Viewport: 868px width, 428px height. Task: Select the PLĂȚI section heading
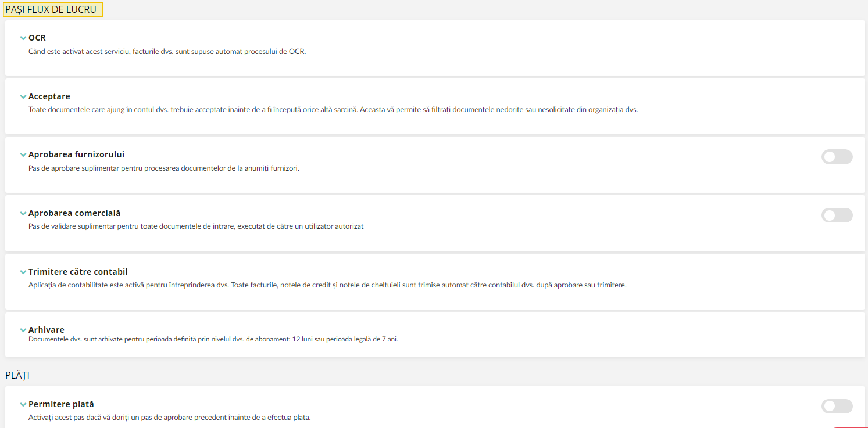[17, 375]
